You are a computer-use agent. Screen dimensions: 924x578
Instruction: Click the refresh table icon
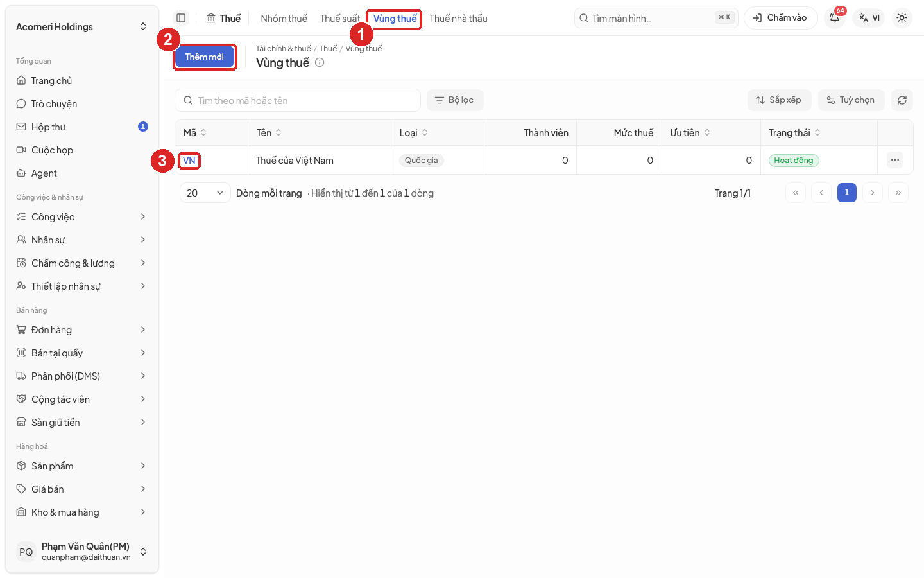(x=902, y=100)
